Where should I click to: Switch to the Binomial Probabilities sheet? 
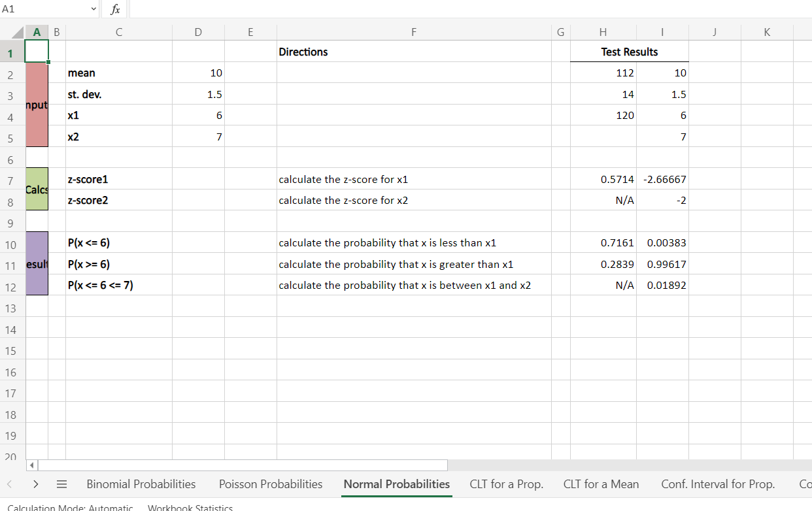click(141, 484)
